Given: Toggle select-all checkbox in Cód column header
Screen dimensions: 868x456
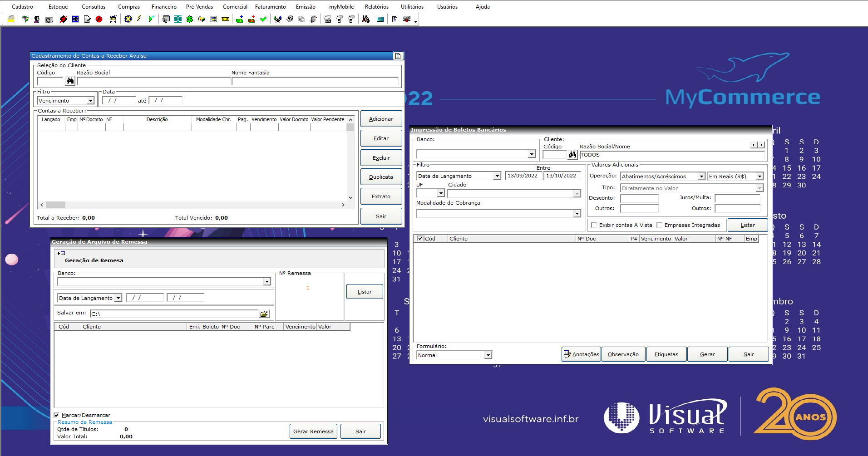Looking at the screenshot, I should pos(420,239).
